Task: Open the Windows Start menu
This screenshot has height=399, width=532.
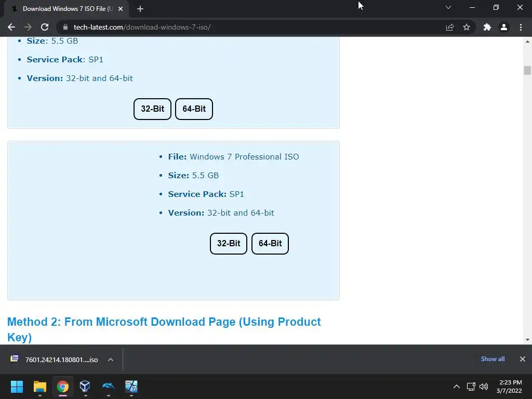Action: point(17,387)
